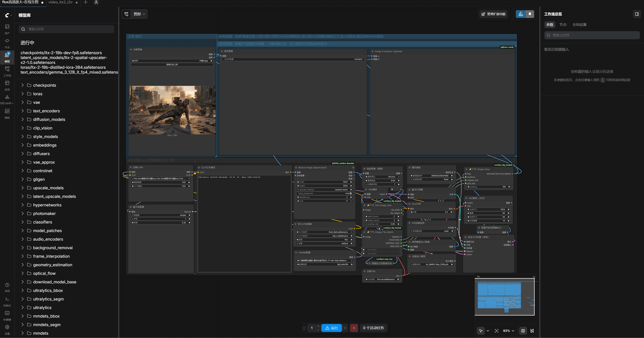Open the 快捷键 keyboard shortcuts icon

(7, 316)
